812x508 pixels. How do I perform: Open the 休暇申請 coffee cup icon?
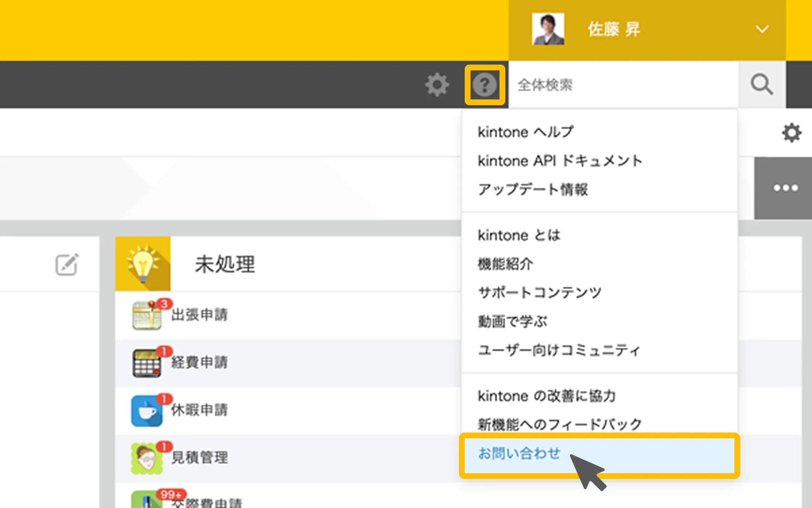(146, 410)
